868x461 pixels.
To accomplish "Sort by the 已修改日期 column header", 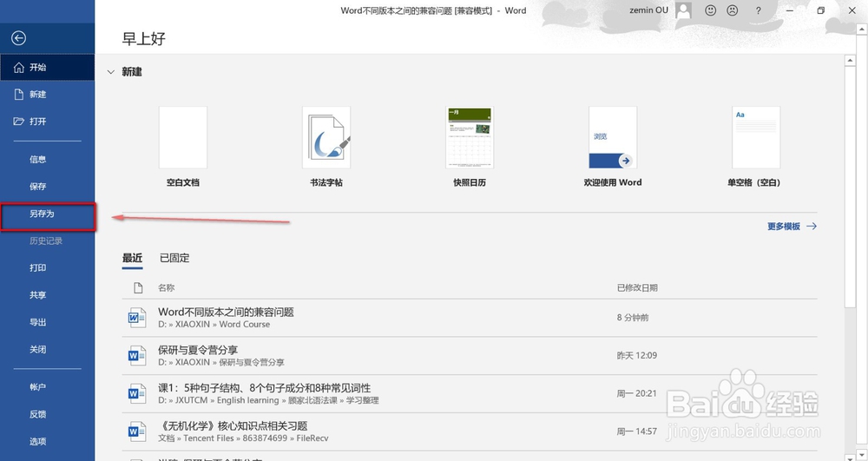I will 637,287.
